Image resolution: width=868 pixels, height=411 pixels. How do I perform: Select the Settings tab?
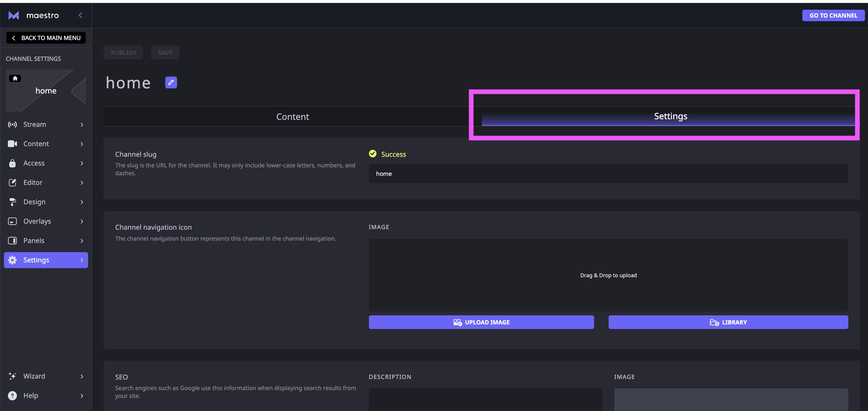671,117
